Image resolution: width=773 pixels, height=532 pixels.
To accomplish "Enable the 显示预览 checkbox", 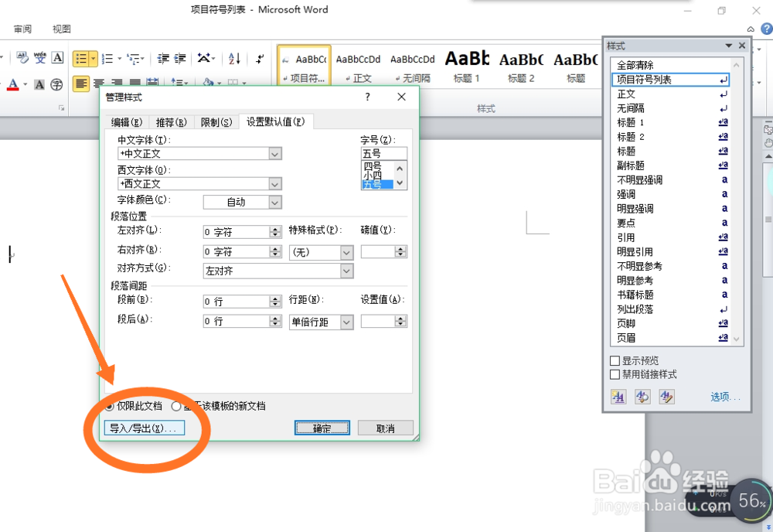I will coord(615,359).
